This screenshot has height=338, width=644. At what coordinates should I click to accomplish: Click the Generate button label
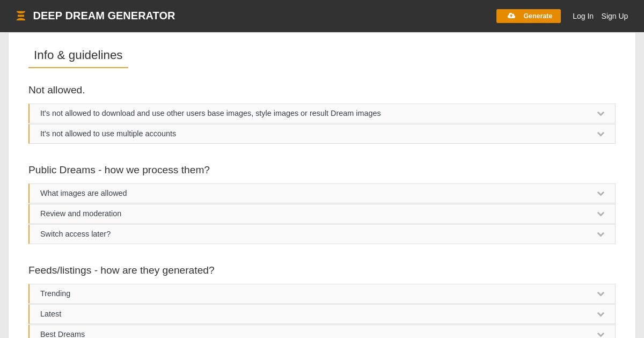[538, 16]
